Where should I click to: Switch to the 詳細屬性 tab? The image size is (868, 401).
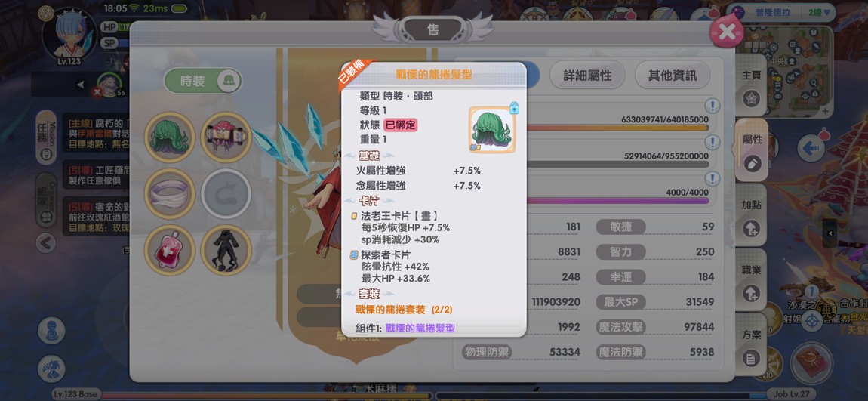(x=587, y=76)
